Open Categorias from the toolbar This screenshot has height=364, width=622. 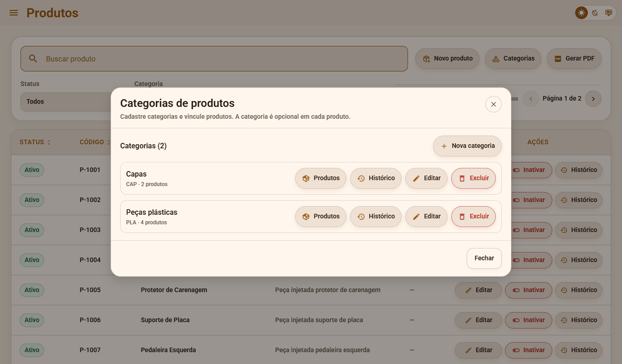click(513, 59)
